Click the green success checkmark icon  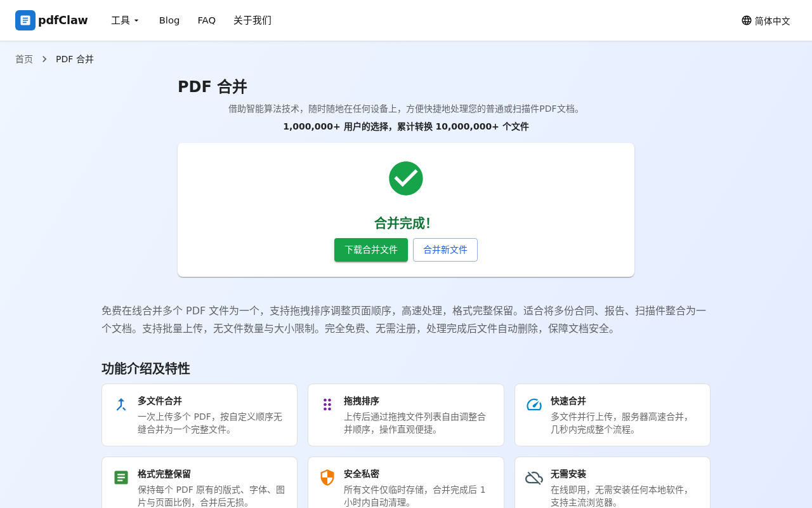point(406,178)
